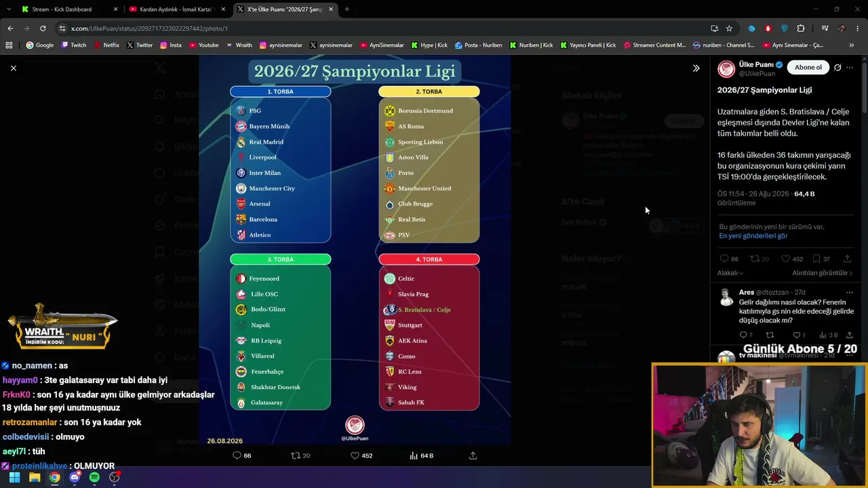Image resolution: width=868 pixels, height=488 pixels.
Task: View the analytics of Ares's reply
Action: click(823, 335)
